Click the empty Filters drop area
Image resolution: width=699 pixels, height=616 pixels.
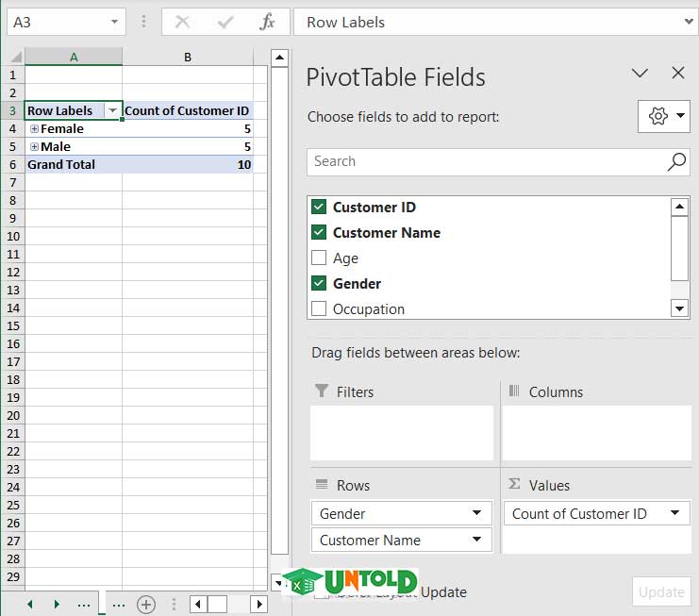tap(402, 433)
